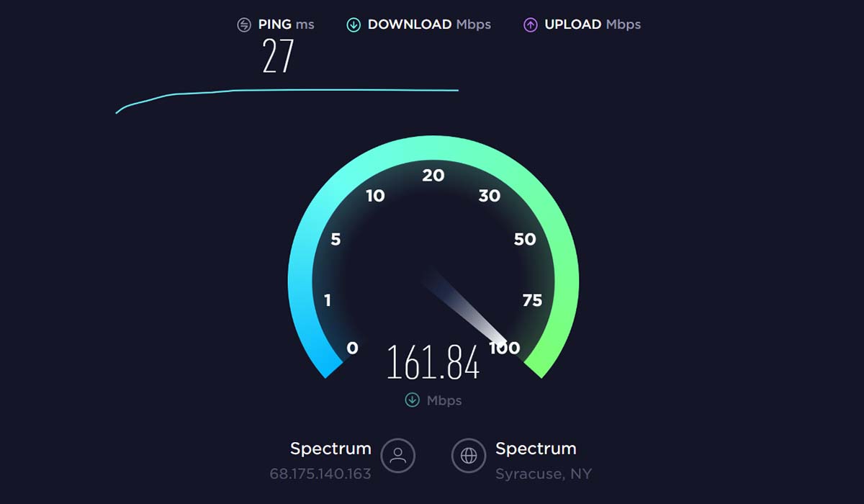Select the UPLOAD Mbps heading
This screenshot has height=504, width=864.
point(593,24)
